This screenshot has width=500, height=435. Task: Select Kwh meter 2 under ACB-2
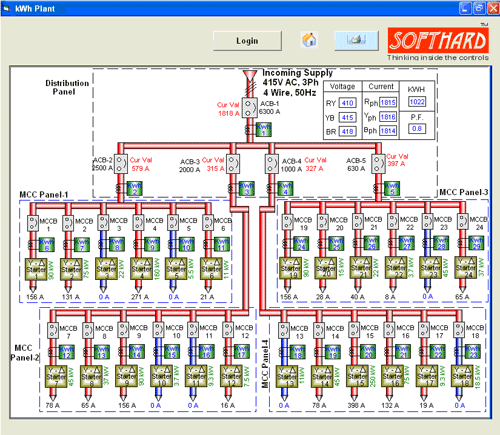tap(134, 189)
